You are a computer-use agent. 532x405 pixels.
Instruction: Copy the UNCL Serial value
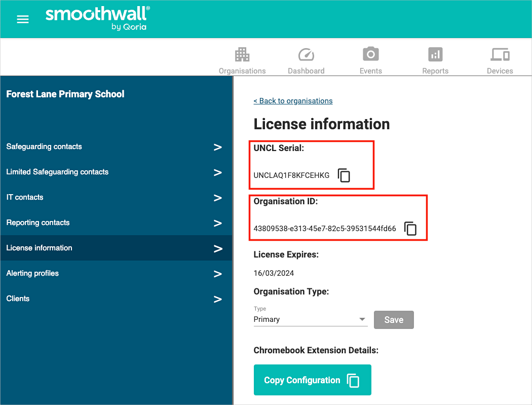[x=344, y=175]
